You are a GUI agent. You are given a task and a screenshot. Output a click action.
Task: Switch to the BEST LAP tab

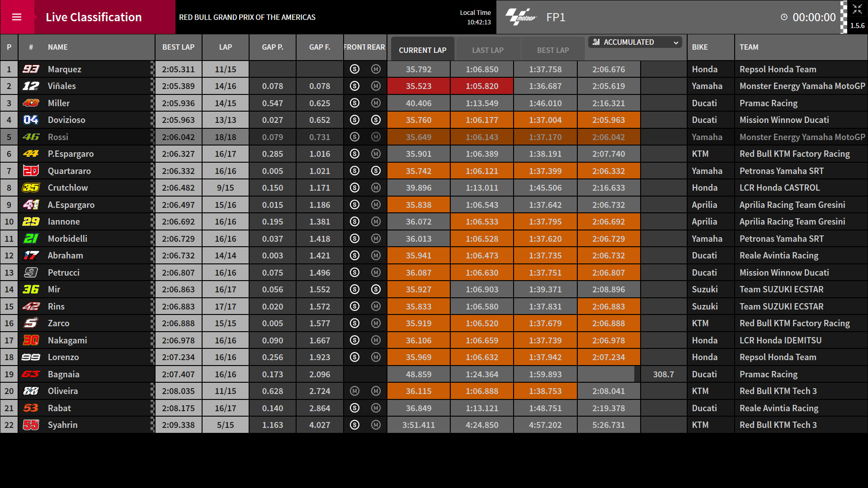tap(552, 50)
